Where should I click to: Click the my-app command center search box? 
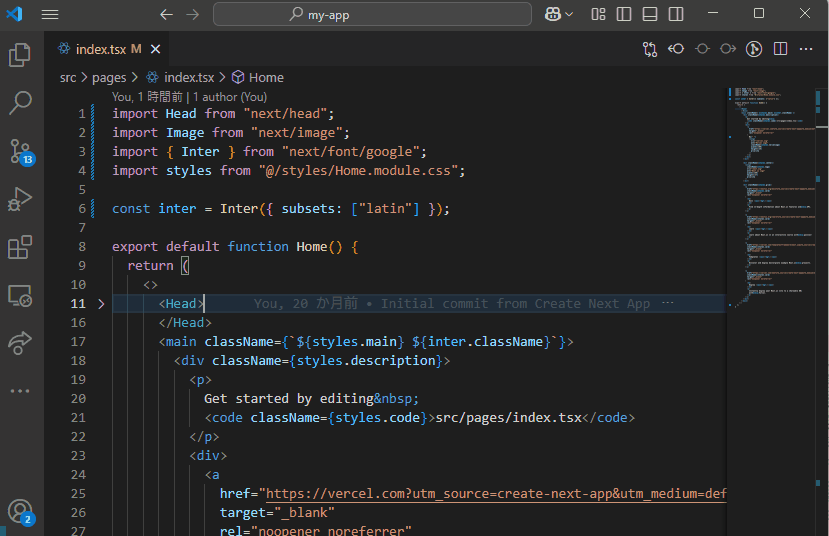(372, 14)
